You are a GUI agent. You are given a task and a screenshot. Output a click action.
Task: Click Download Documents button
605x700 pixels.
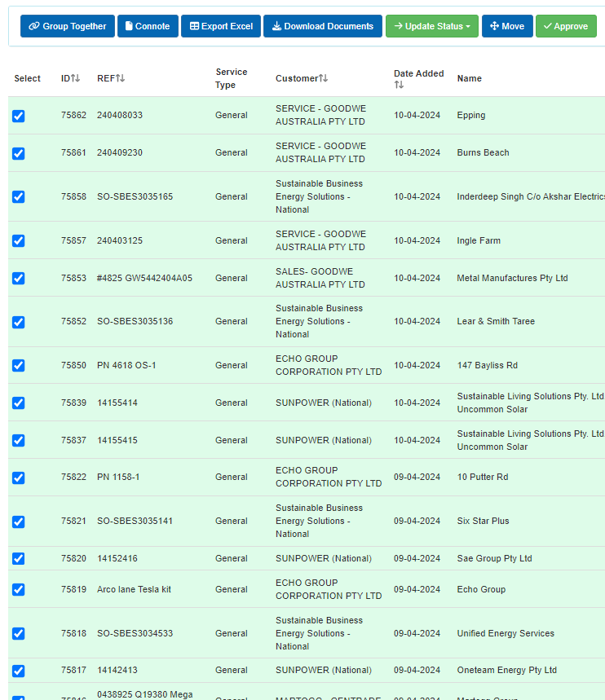322,26
